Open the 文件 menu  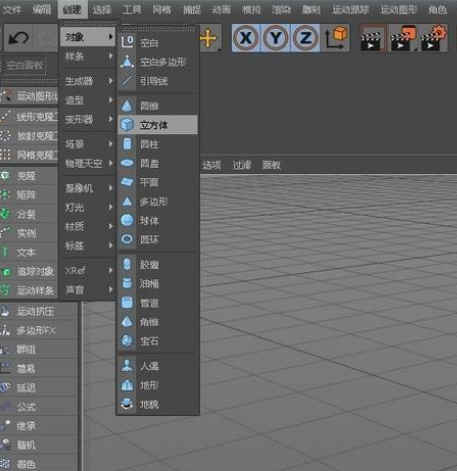click(12, 10)
